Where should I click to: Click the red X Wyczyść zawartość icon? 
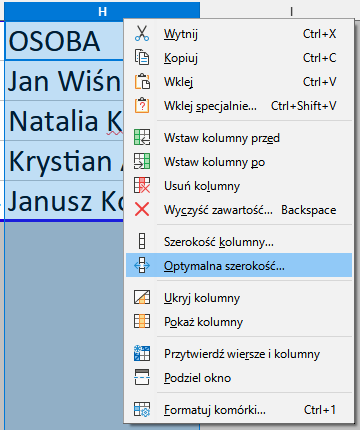[x=142, y=210]
